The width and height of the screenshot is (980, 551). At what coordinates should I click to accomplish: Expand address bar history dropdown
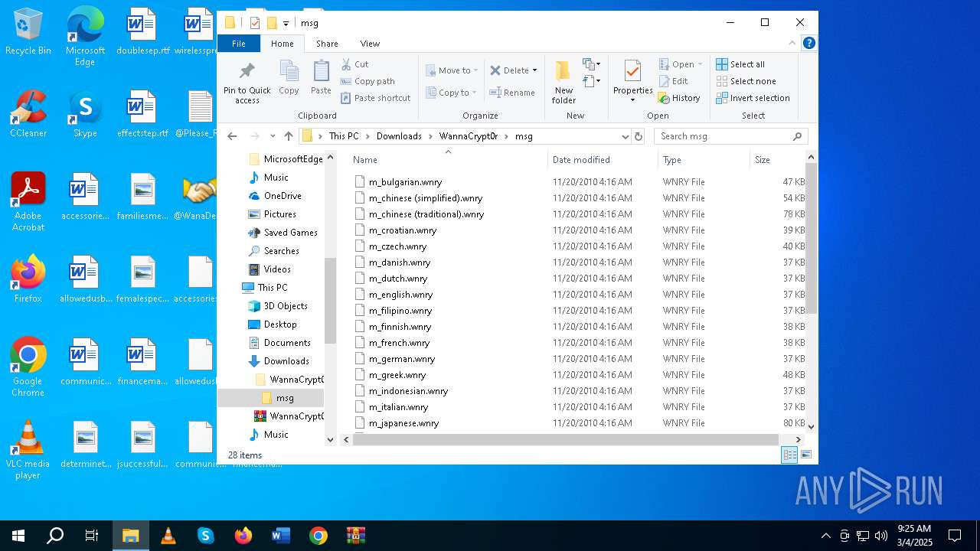625,136
